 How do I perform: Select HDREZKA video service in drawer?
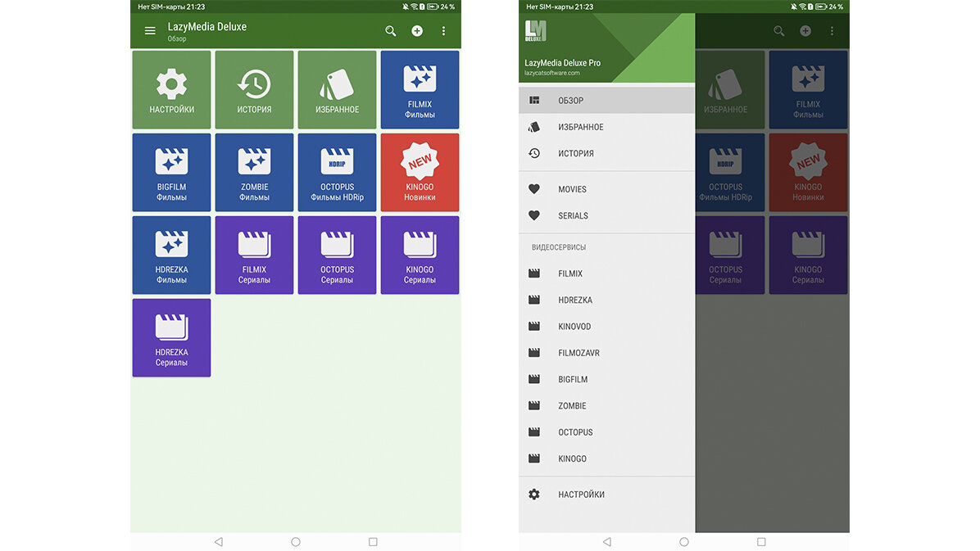(606, 300)
